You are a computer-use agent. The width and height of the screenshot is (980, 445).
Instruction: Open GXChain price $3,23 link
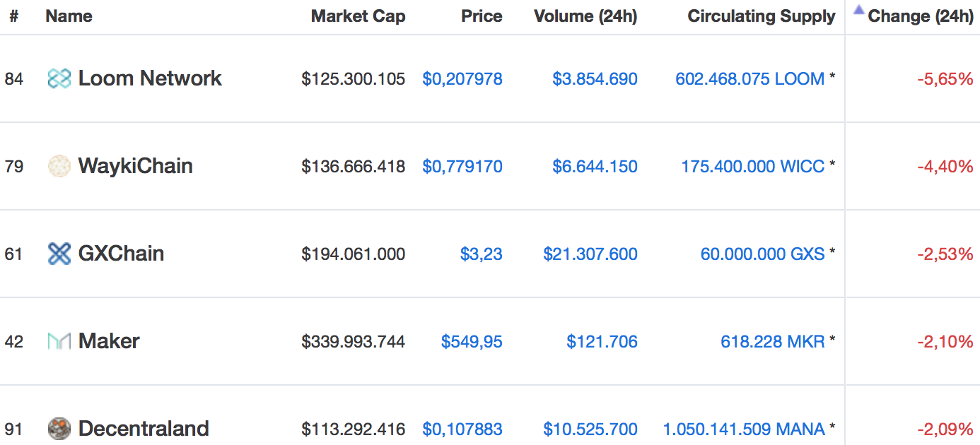click(x=482, y=254)
